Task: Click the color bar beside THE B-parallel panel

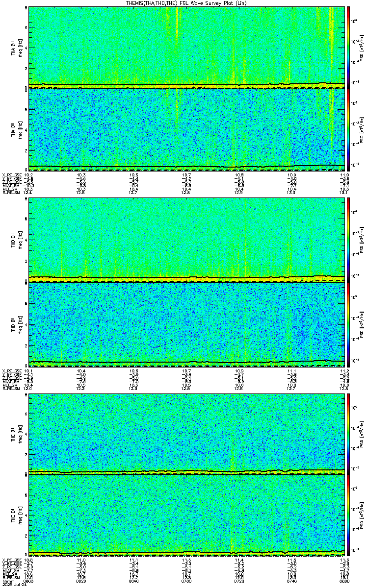Action: 348,516
